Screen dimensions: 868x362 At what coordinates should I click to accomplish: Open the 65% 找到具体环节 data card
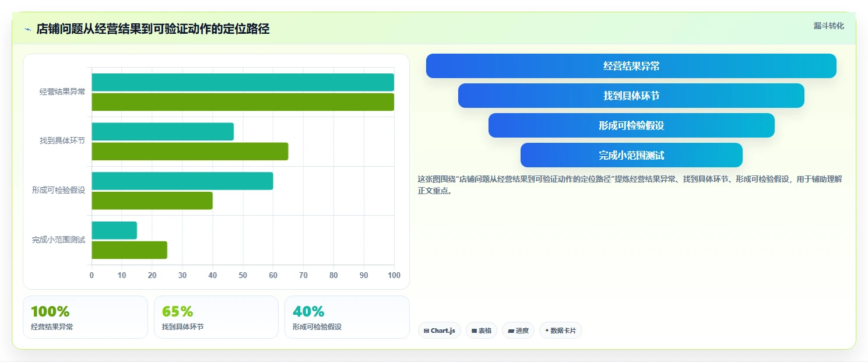click(216, 317)
